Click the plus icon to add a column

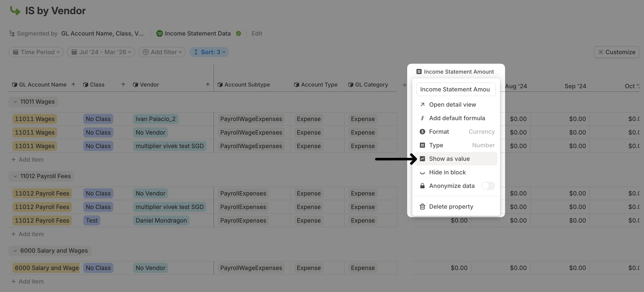tap(404, 85)
